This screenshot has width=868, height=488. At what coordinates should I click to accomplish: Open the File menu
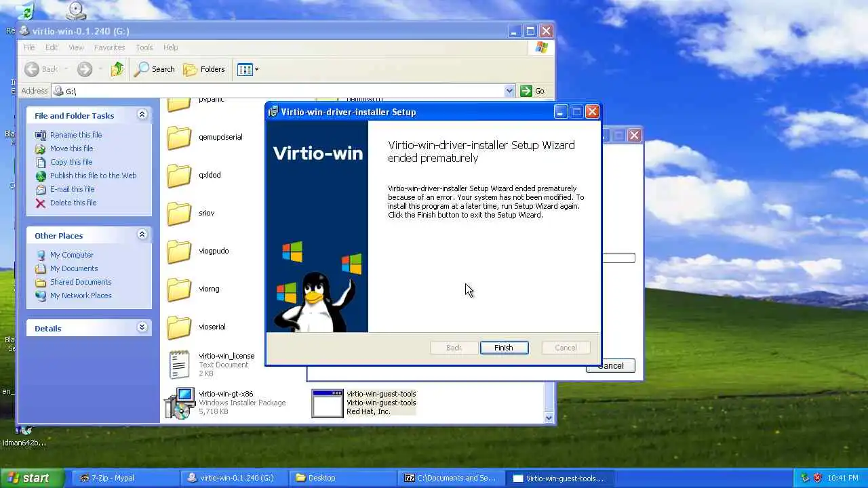pyautogui.click(x=29, y=47)
